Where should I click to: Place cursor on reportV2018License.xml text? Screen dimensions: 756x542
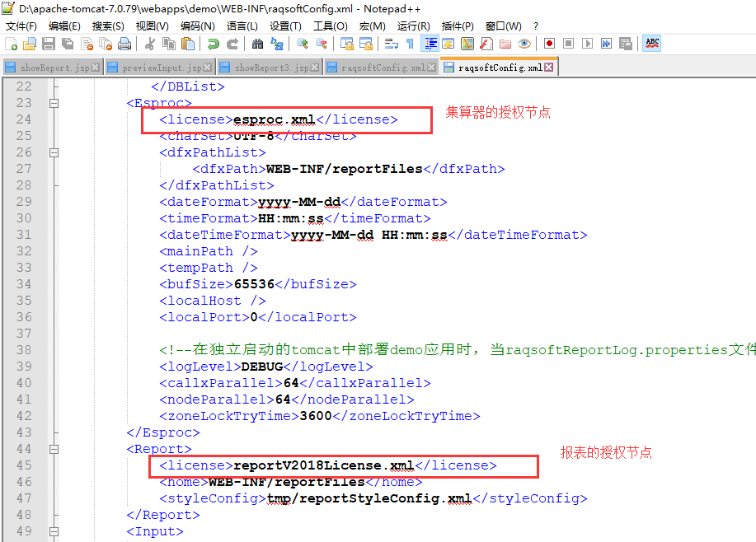(323, 465)
